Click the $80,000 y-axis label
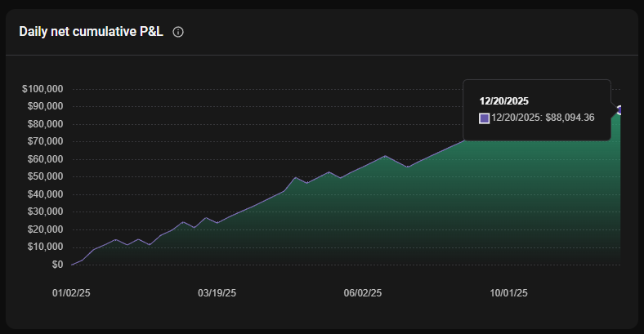The image size is (644, 334). [45, 124]
